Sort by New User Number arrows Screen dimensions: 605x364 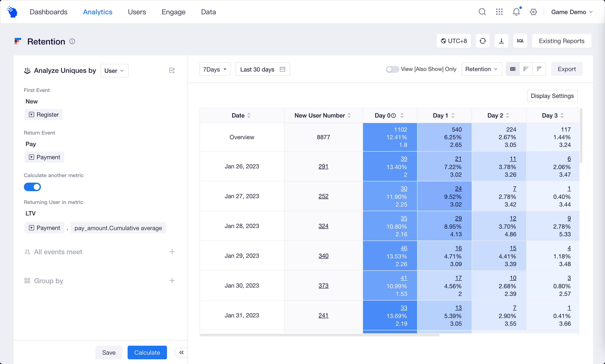point(349,115)
